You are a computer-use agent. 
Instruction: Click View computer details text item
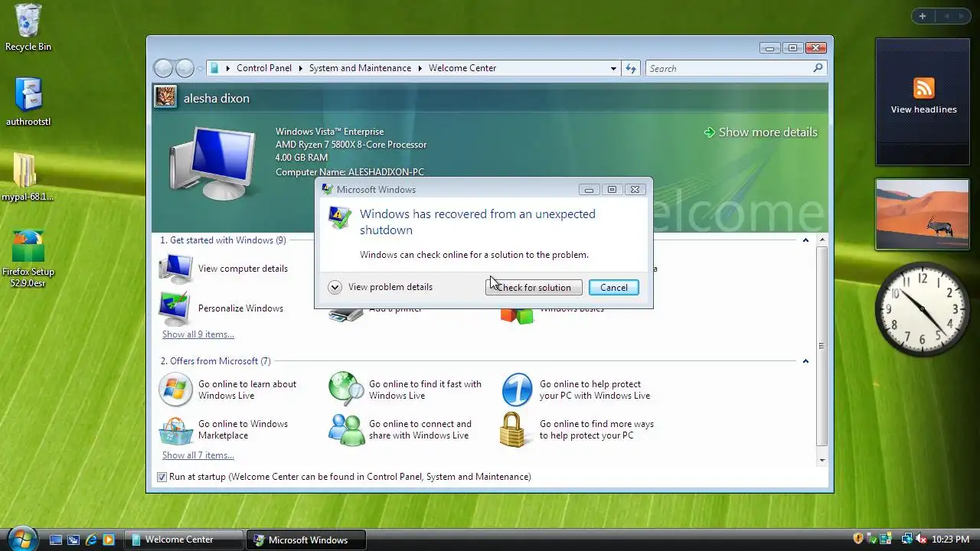[x=243, y=269]
